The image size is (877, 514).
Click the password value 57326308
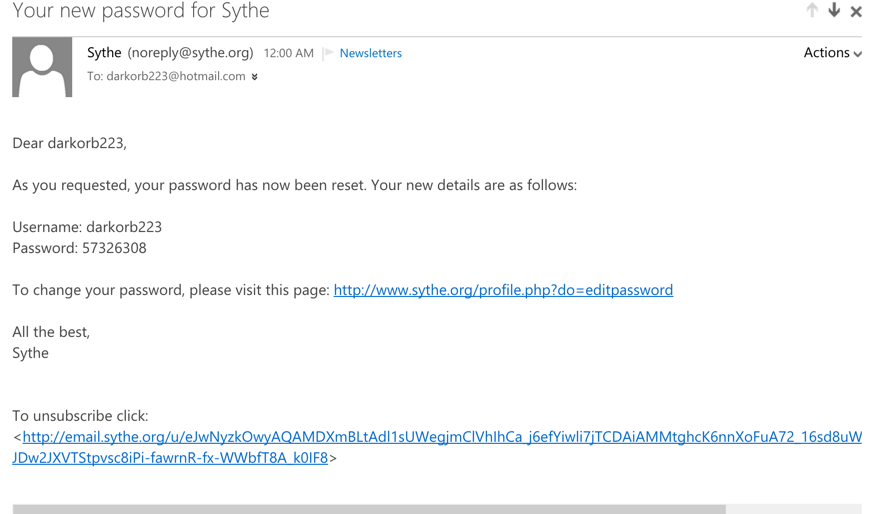pyautogui.click(x=114, y=248)
